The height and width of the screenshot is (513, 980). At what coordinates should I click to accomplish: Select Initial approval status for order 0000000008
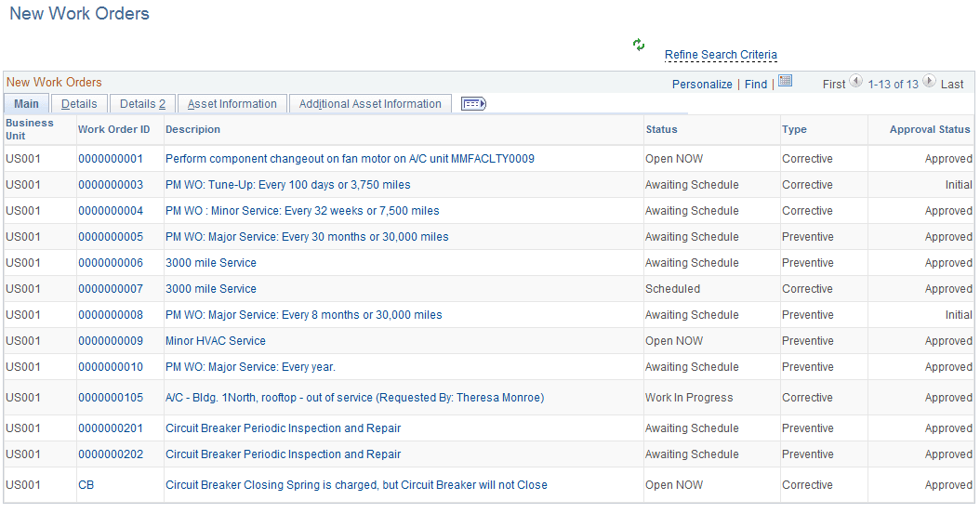959,315
